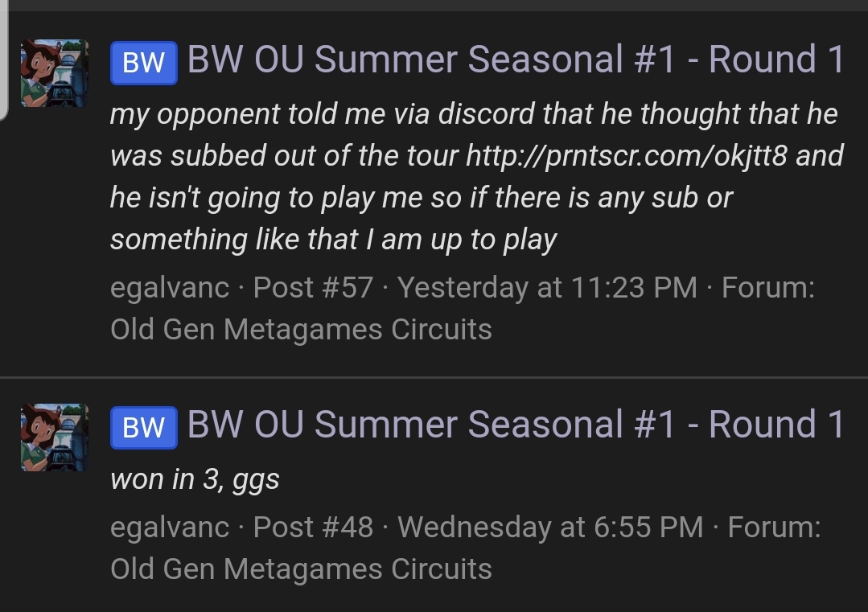This screenshot has height=612, width=868.
Task: Click the "won in 3, ggs" snippet text
Action: [x=195, y=479]
